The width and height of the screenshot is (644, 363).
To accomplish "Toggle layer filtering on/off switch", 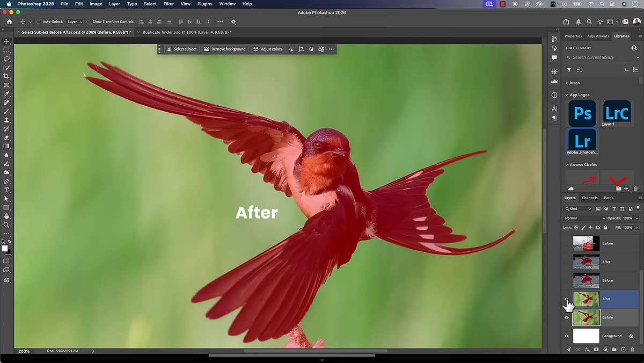I will (638, 208).
